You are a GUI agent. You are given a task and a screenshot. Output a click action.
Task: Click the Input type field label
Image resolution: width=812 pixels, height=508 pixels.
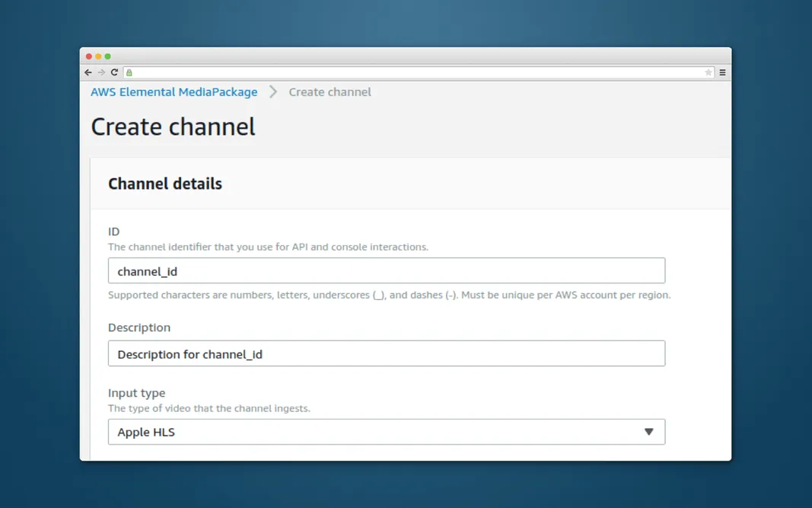136,393
